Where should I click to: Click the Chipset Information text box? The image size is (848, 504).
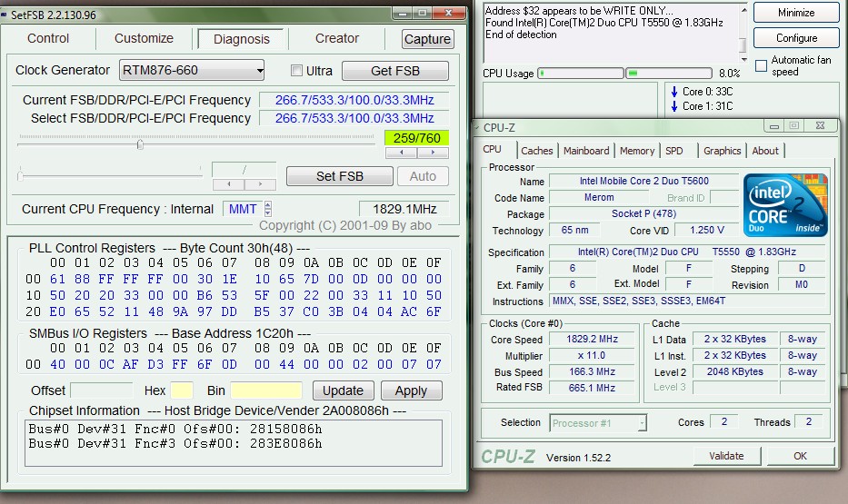click(233, 443)
